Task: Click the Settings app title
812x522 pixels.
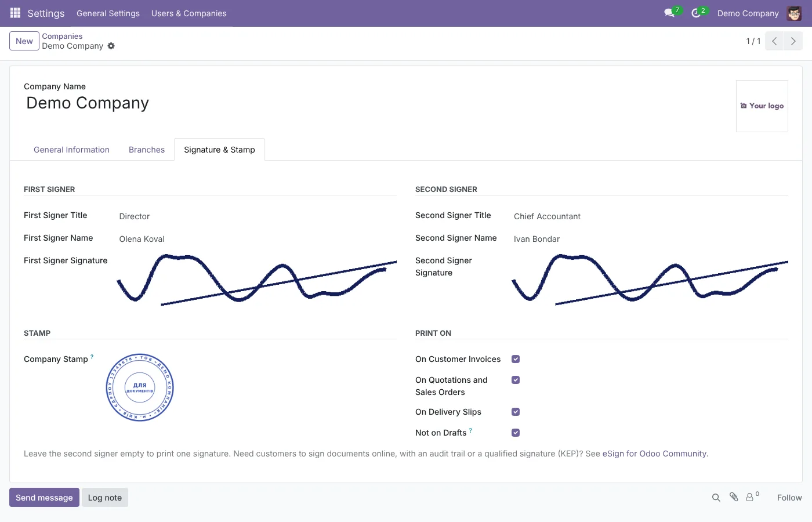Action: pos(46,13)
